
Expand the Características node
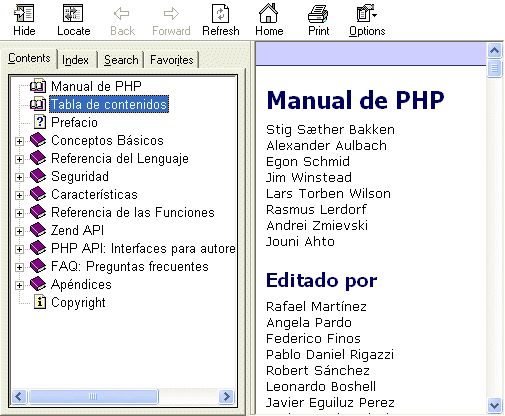tap(19, 195)
